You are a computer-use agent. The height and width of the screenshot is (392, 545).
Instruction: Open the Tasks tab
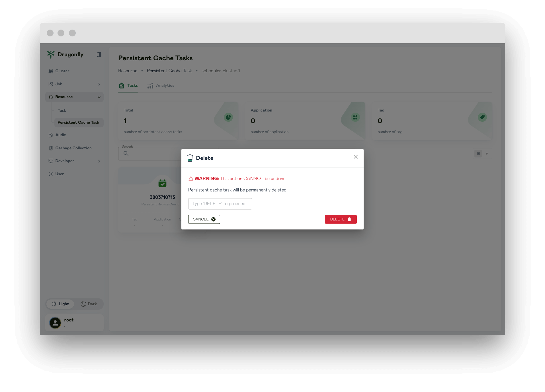[x=128, y=85]
